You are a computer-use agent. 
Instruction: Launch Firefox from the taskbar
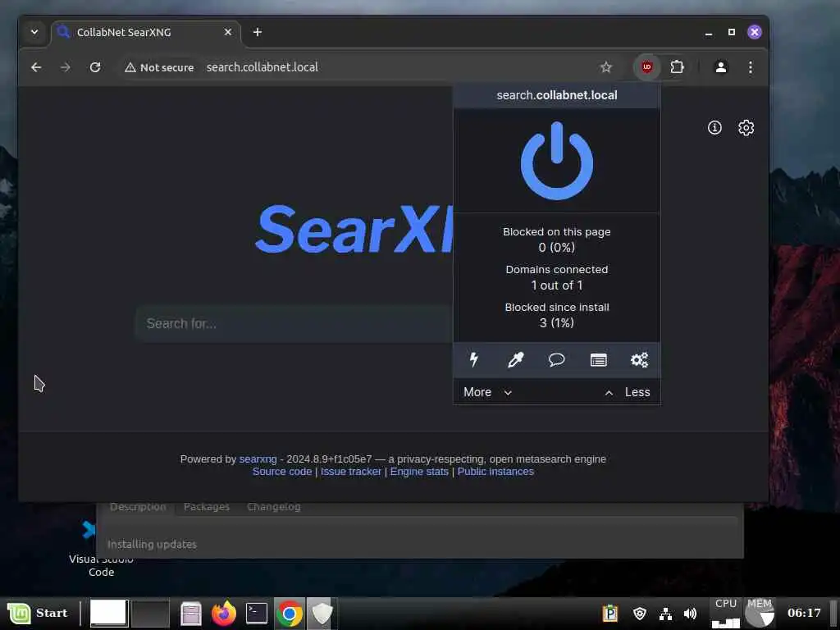(x=223, y=614)
